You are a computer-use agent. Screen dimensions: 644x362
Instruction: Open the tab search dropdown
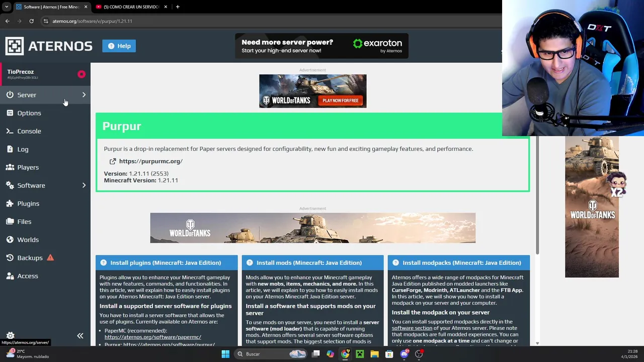[6, 7]
